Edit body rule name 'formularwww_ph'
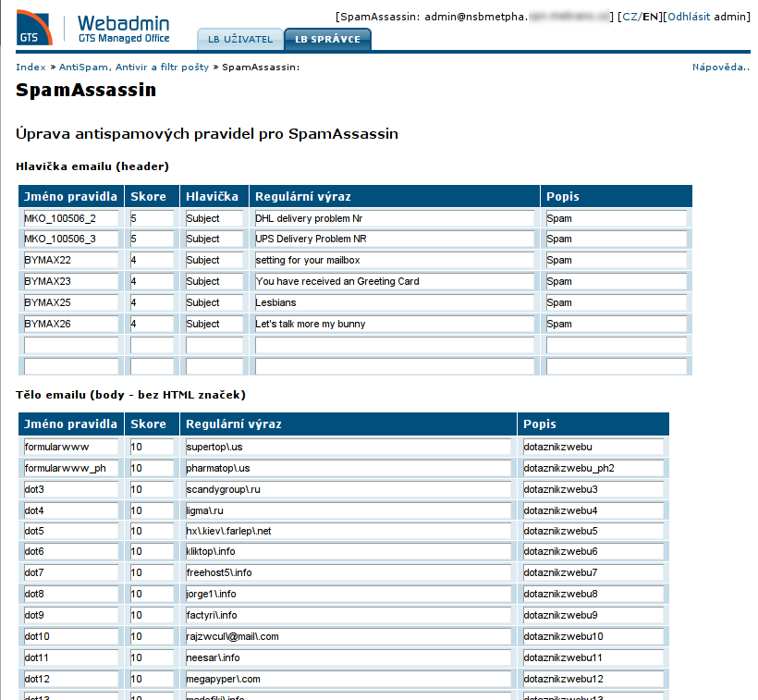The image size is (758, 700). 71,468
